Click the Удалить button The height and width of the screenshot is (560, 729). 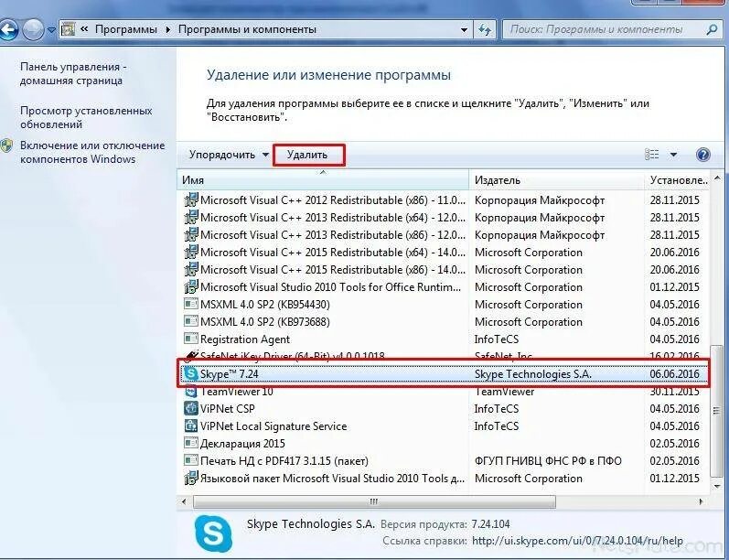[x=307, y=155]
